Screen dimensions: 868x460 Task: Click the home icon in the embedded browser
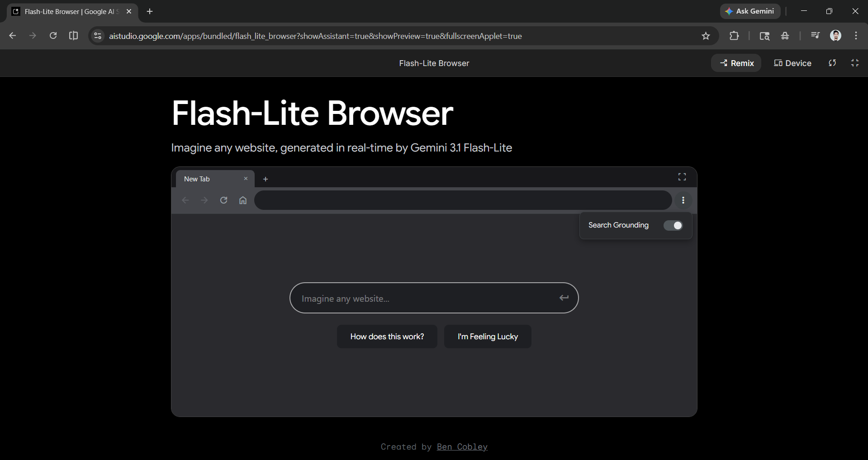[x=243, y=200]
